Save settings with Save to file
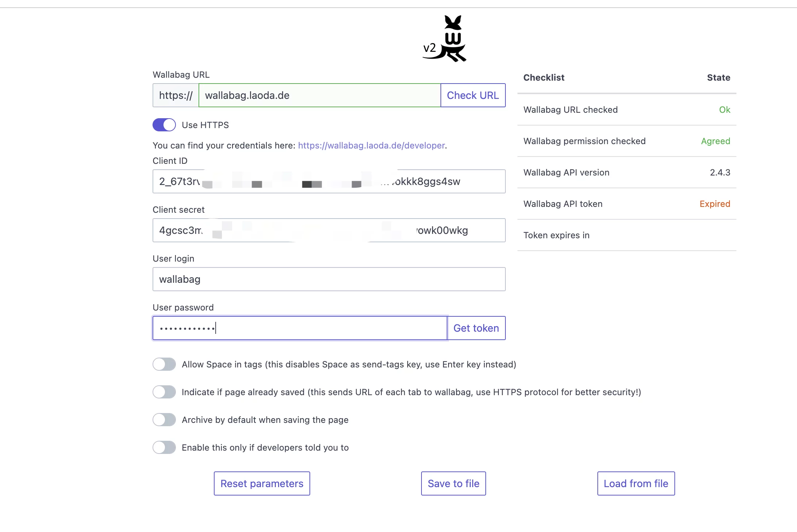797x532 pixels. coord(453,483)
